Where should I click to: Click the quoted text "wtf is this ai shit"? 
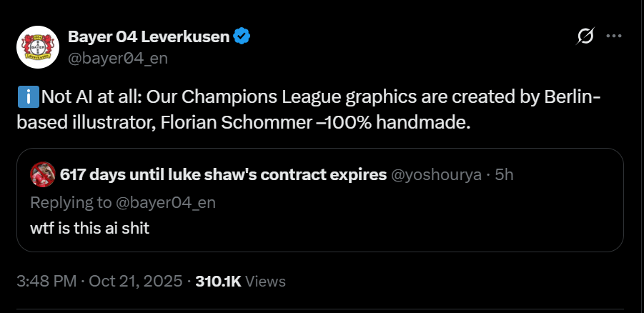90,228
